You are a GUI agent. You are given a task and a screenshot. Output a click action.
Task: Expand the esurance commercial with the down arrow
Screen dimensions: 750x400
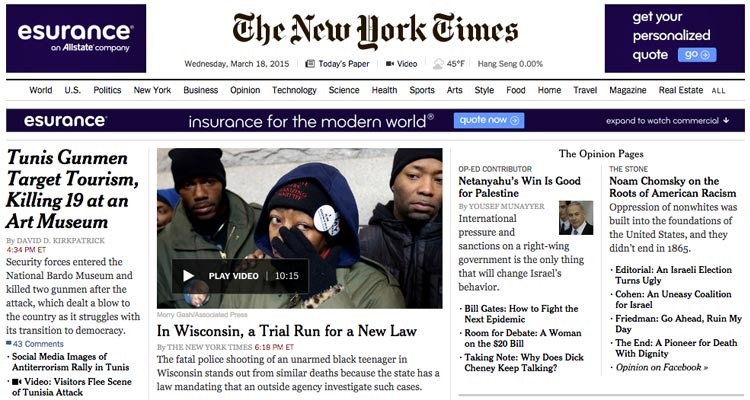(726, 121)
